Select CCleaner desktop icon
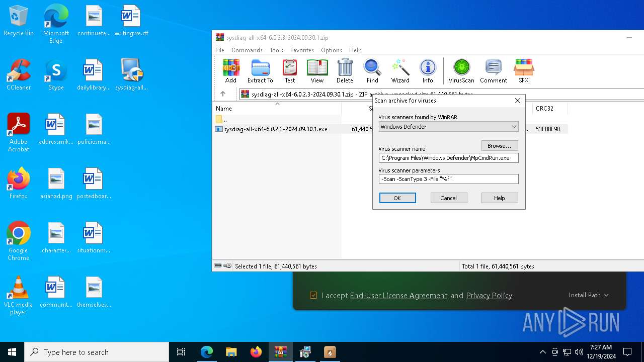Screen dimensions: 644x362 click(x=19, y=75)
